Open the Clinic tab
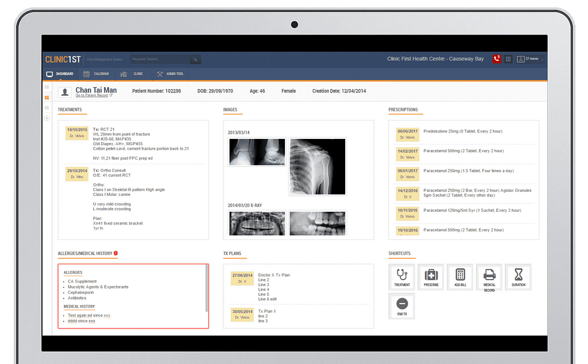The height and width of the screenshot is (364, 588). 132,74
